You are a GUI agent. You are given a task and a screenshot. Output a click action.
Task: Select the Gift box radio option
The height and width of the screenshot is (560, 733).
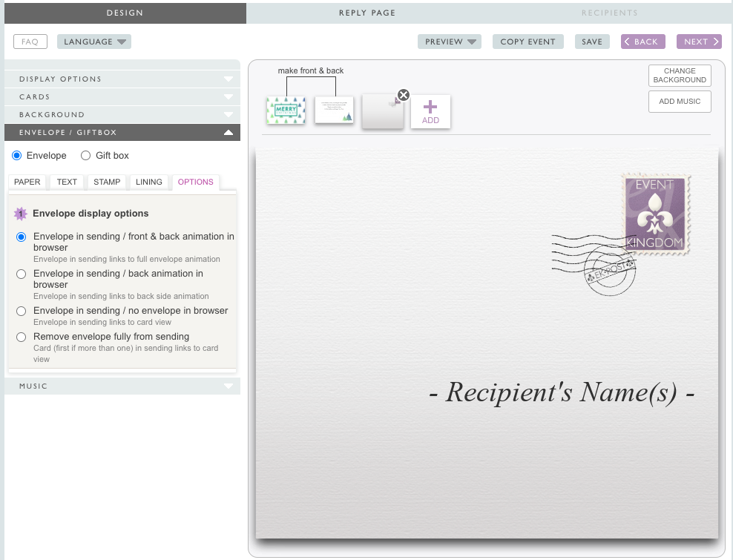[86, 156]
